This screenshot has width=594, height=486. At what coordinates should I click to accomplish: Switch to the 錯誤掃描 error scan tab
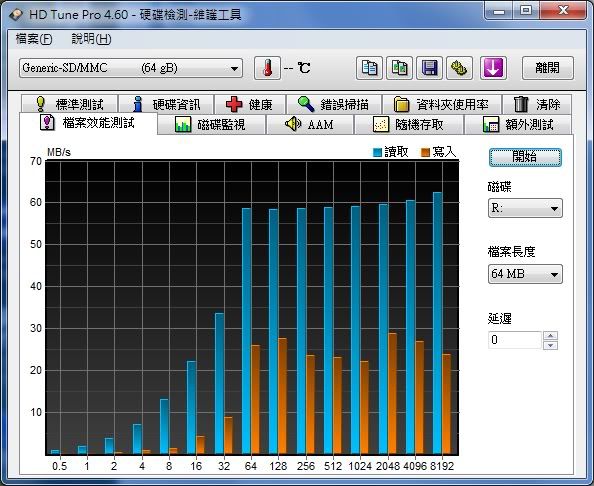[x=333, y=104]
